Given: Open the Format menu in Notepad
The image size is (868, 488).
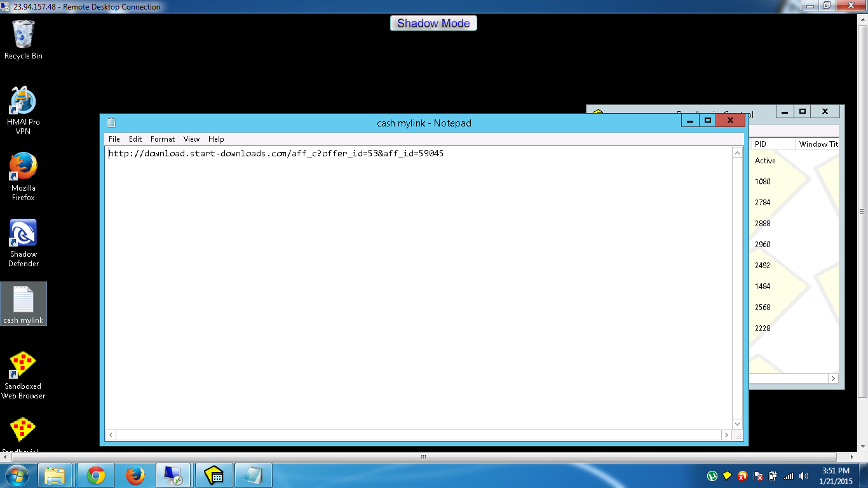Looking at the screenshot, I should (163, 139).
